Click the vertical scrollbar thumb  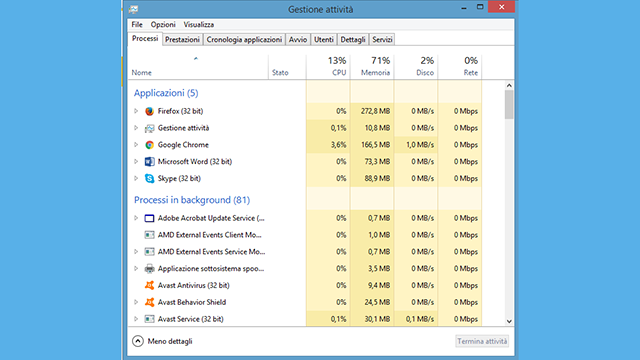509,105
